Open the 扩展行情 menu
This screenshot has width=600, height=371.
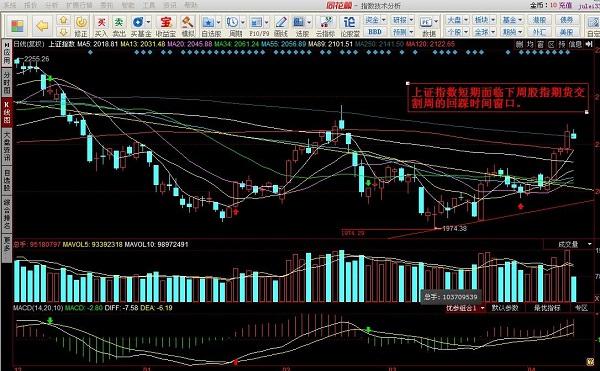coord(79,5)
